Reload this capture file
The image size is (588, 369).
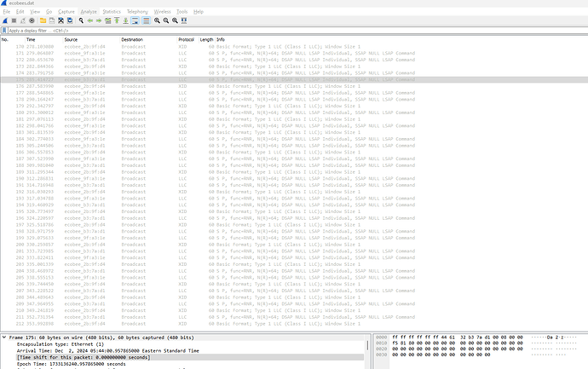click(70, 20)
